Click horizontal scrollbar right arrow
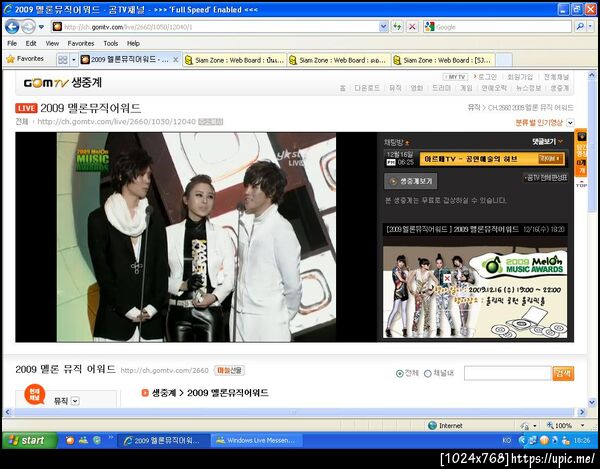 [x=582, y=412]
